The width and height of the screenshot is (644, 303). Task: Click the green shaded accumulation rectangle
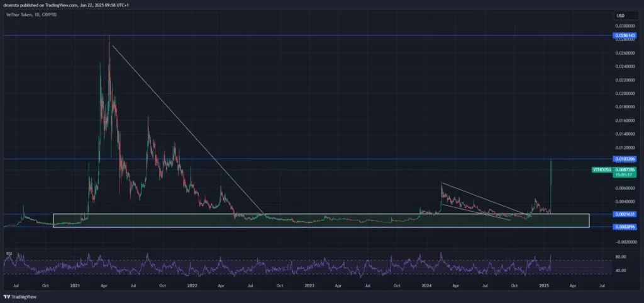tap(321, 220)
